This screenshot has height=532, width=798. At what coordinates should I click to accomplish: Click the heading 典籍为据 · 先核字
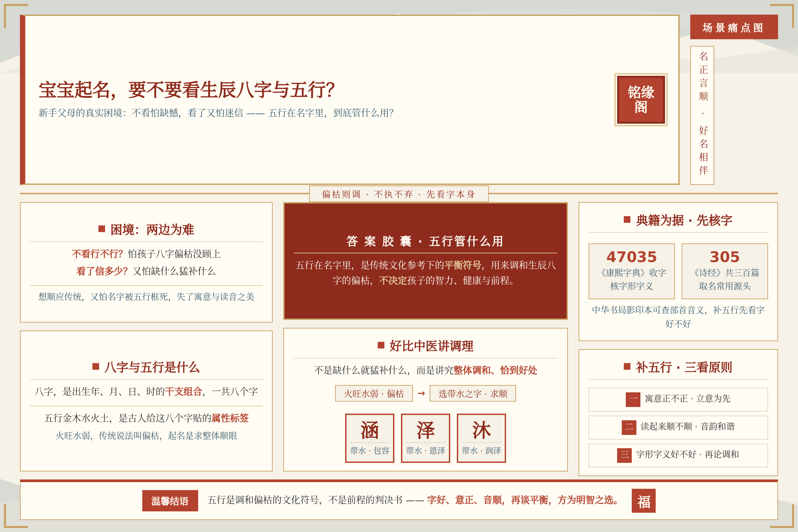coord(684,220)
